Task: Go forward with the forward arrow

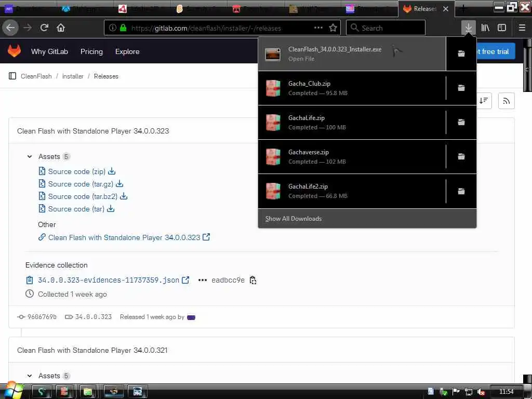Action: (28, 28)
